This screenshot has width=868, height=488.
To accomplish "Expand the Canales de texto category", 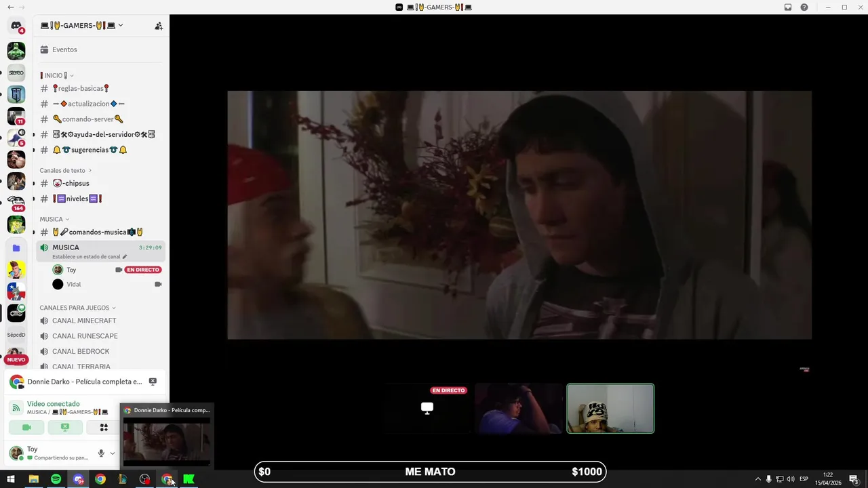I will pos(65,170).
